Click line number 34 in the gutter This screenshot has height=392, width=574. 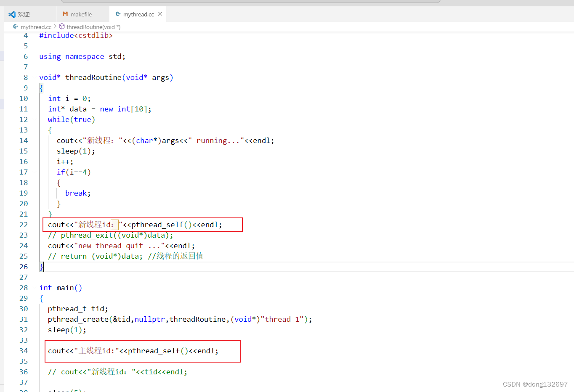coord(24,351)
